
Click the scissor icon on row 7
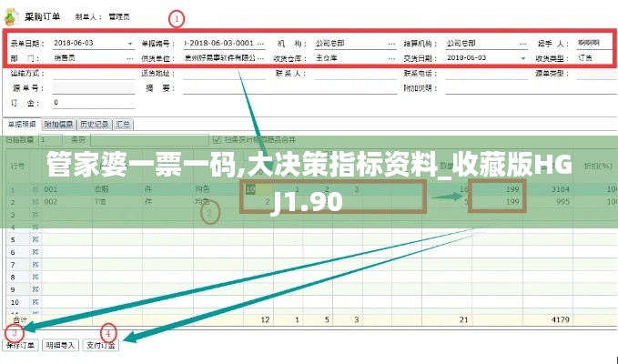(35, 265)
